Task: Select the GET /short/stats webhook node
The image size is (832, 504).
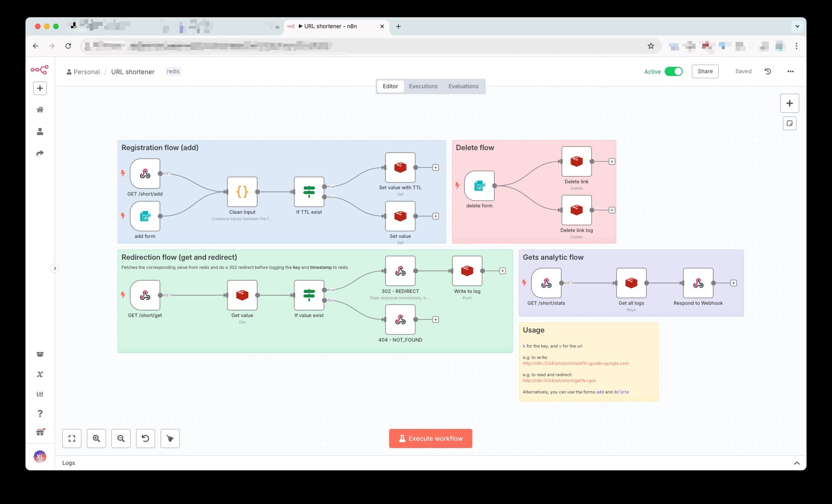Action: [546, 283]
